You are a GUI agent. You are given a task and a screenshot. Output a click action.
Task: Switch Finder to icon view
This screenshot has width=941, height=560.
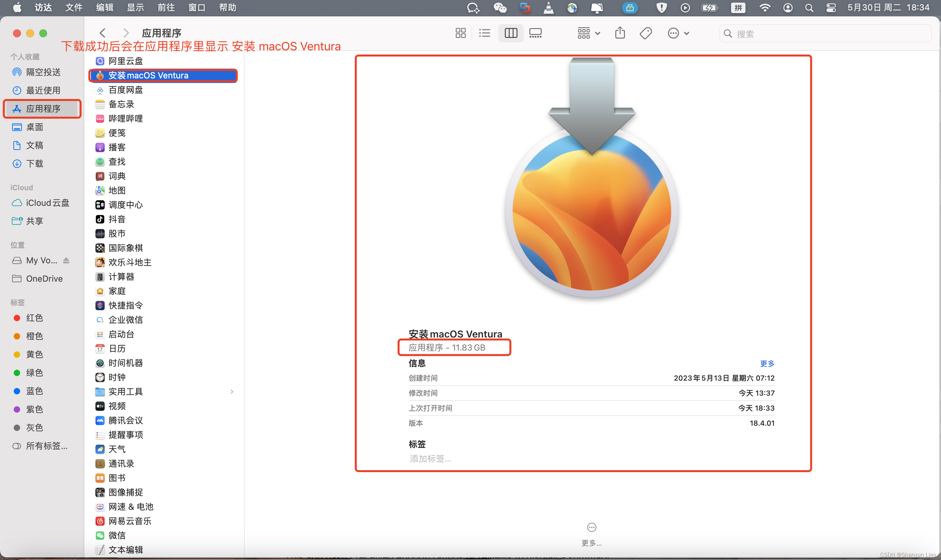pyautogui.click(x=460, y=33)
